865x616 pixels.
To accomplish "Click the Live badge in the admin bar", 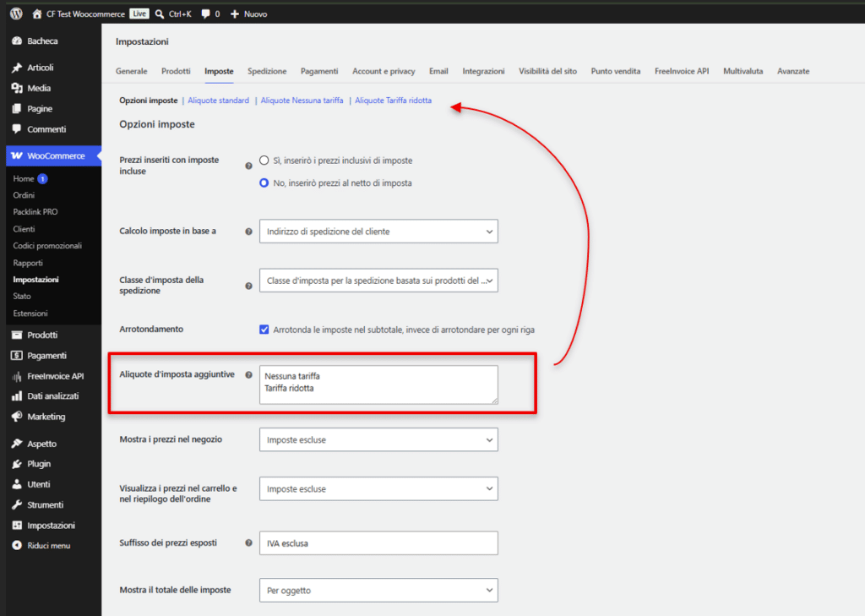I will click(x=139, y=14).
